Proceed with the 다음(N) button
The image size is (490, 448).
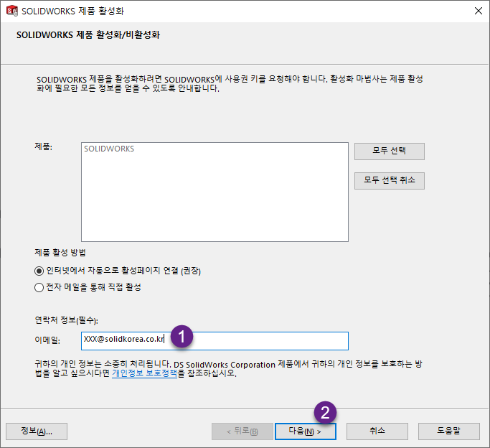[x=306, y=431]
